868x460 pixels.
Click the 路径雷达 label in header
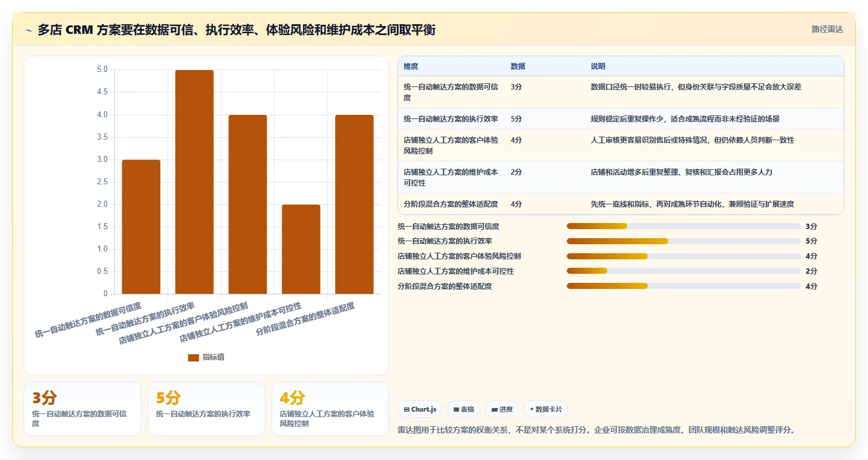(827, 29)
